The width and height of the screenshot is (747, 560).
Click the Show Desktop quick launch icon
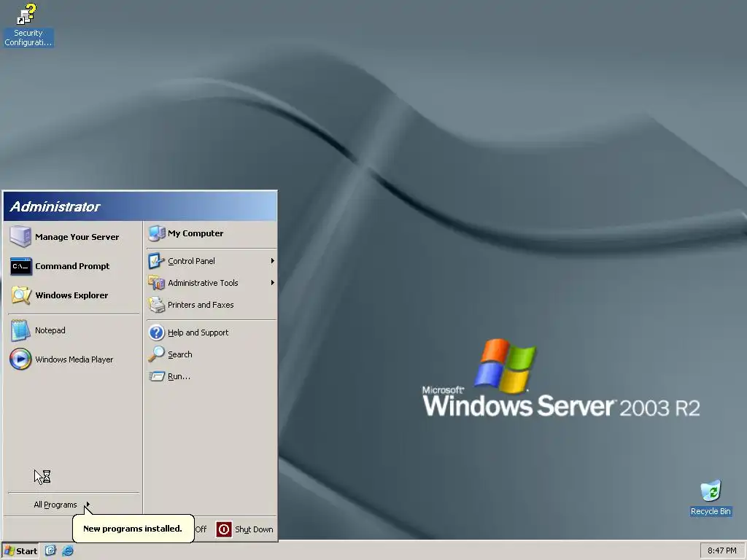pyautogui.click(x=50, y=551)
